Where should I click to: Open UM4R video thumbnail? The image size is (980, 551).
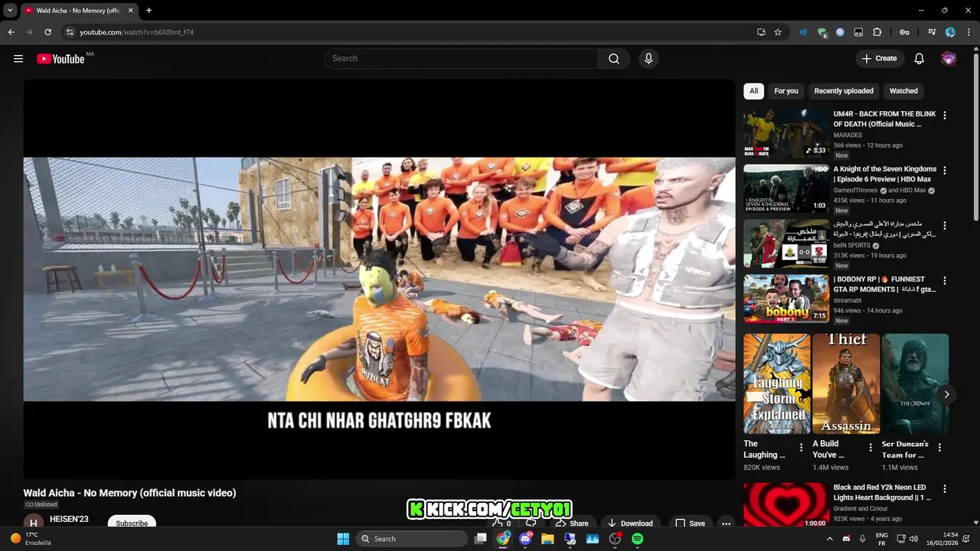(786, 133)
